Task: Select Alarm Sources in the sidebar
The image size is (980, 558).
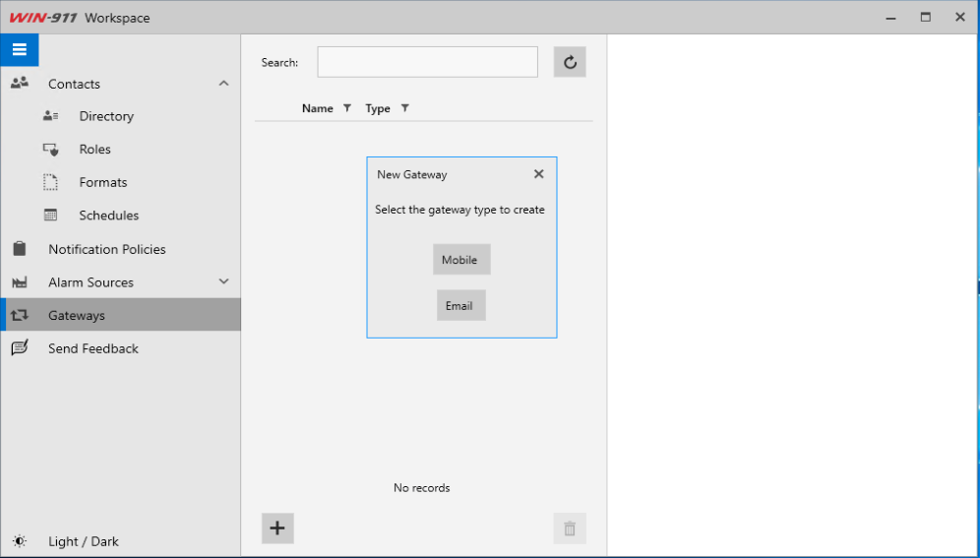Action: click(91, 282)
